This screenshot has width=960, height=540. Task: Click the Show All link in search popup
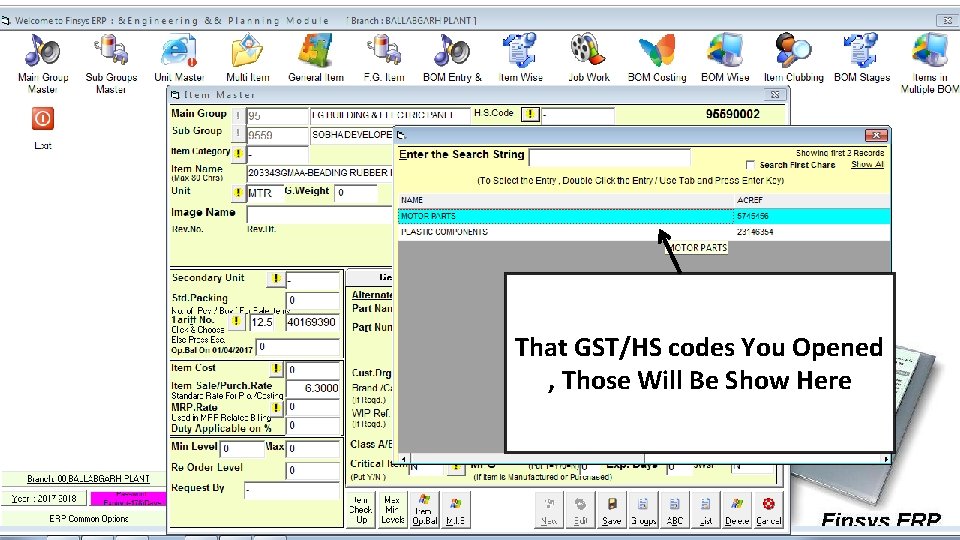click(867, 165)
